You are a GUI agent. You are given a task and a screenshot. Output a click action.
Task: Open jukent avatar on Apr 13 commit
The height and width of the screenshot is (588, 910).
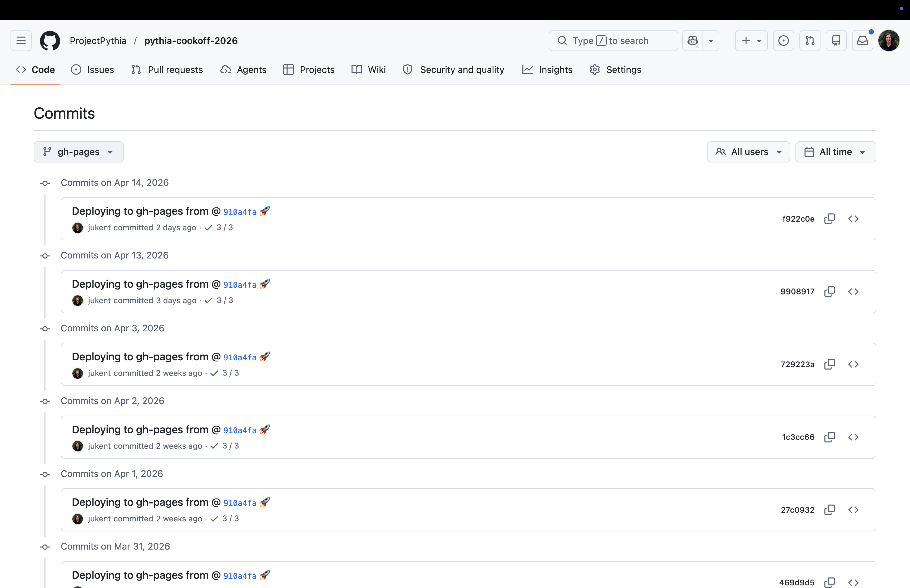(x=77, y=301)
